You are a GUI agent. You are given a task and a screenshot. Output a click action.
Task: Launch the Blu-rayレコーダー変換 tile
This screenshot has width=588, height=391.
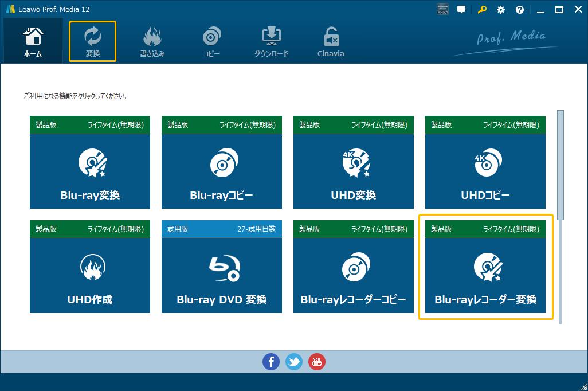(485, 275)
